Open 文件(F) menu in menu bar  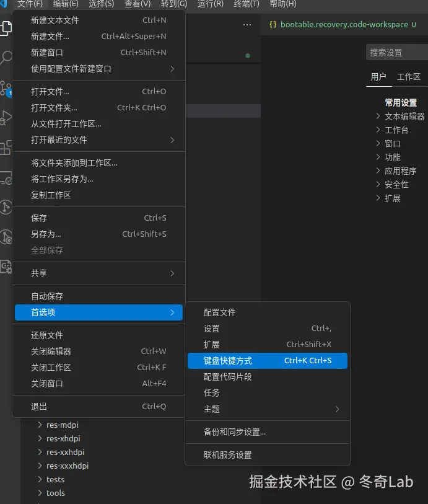point(30,4)
